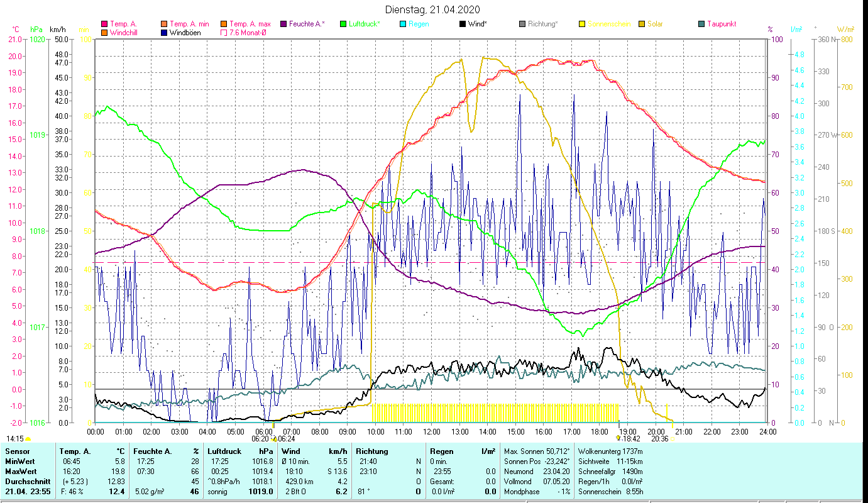Click the sunset marker at 18:42
The width and height of the screenshot is (868, 503).
pos(618,439)
